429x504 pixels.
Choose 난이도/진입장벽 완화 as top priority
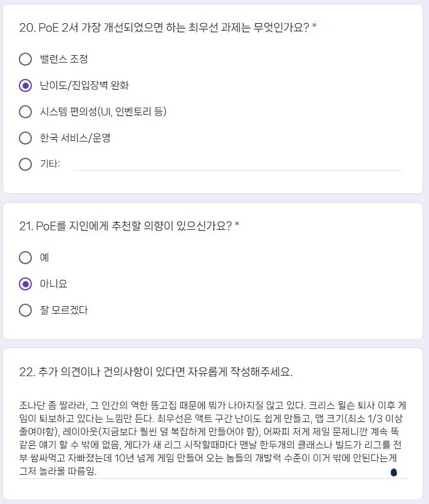25,86
